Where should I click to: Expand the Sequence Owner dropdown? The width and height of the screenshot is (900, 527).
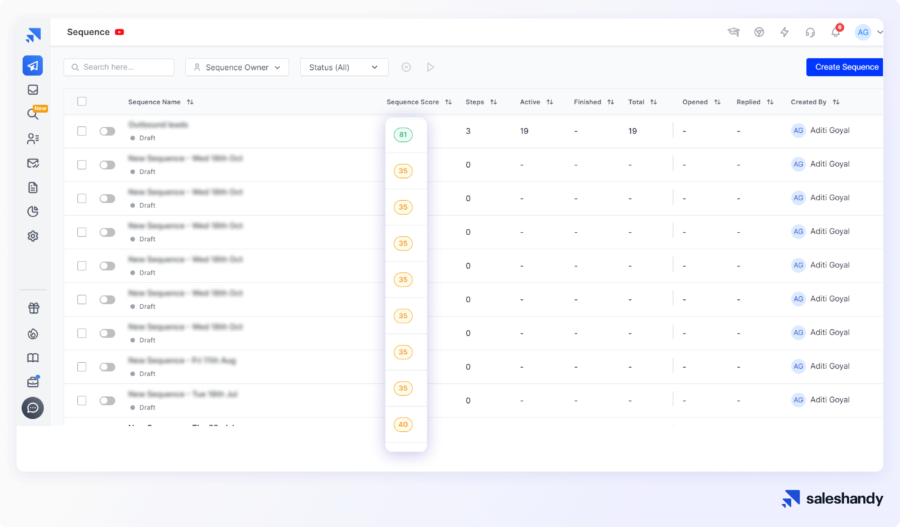(x=237, y=67)
